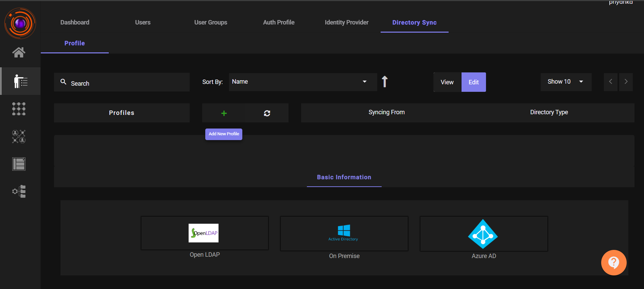Go to the next page arrow
Screen dimensions: 644x289
626,82
